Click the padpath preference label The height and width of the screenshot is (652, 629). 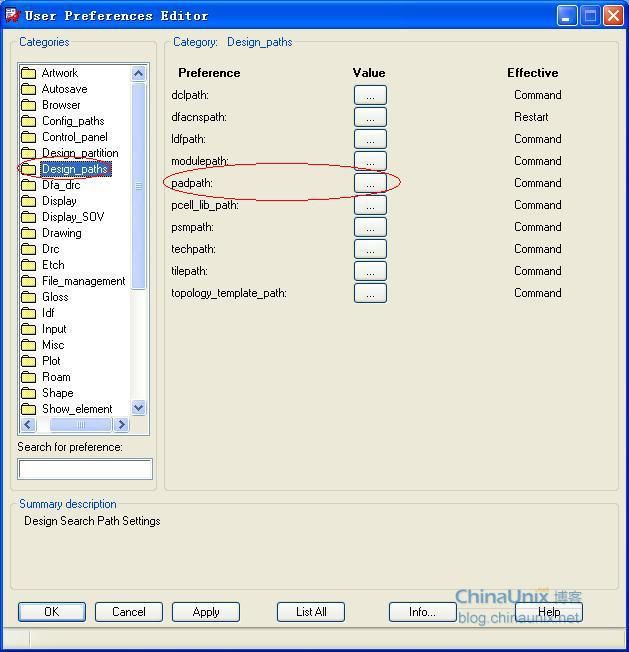point(192,183)
